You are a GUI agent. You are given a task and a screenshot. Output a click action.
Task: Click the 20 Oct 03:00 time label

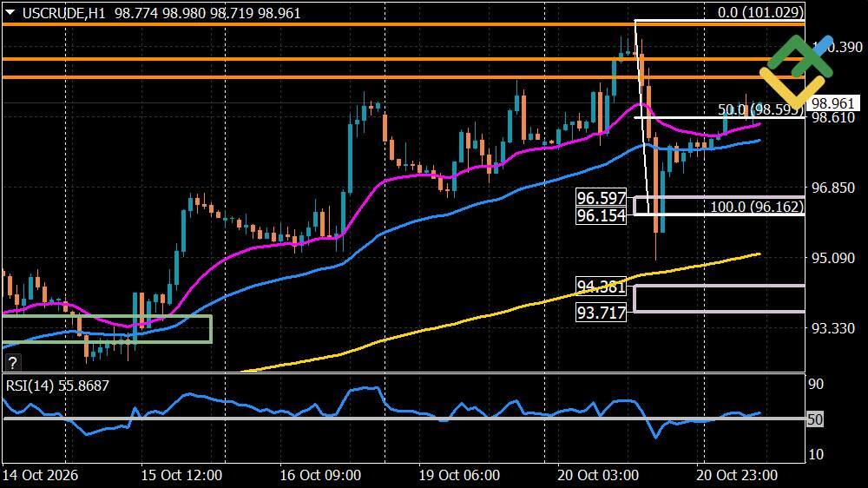[x=598, y=475]
